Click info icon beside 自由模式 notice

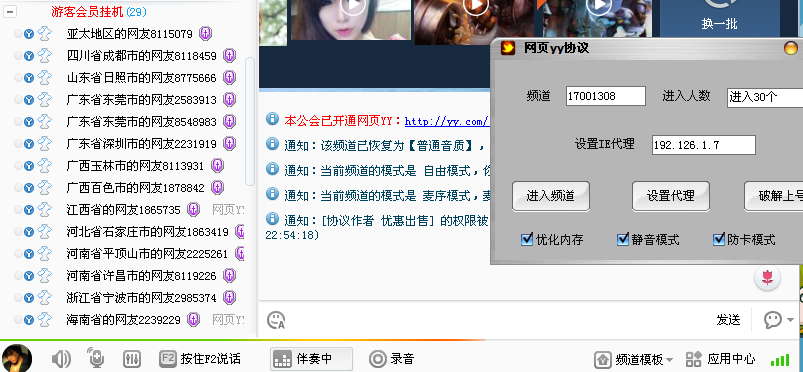tap(272, 169)
